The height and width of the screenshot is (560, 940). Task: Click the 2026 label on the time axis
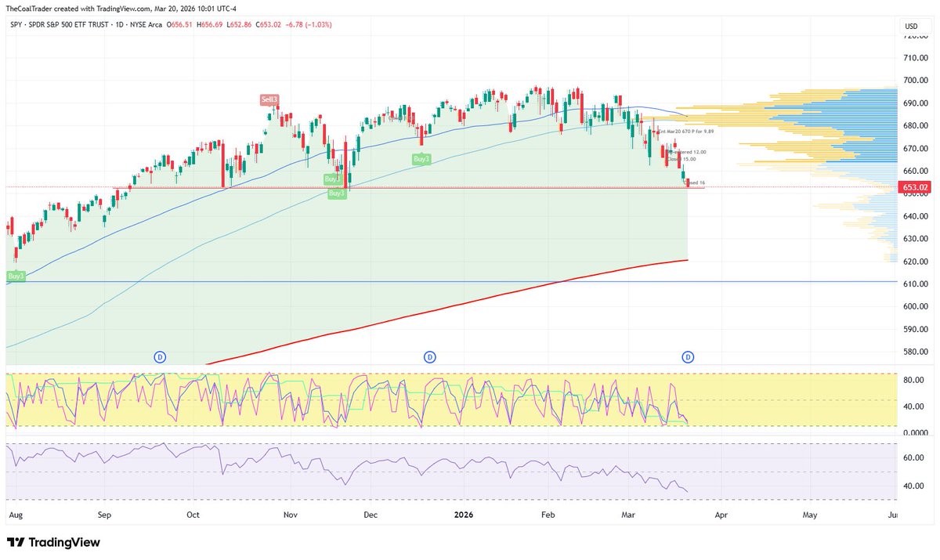(464, 515)
